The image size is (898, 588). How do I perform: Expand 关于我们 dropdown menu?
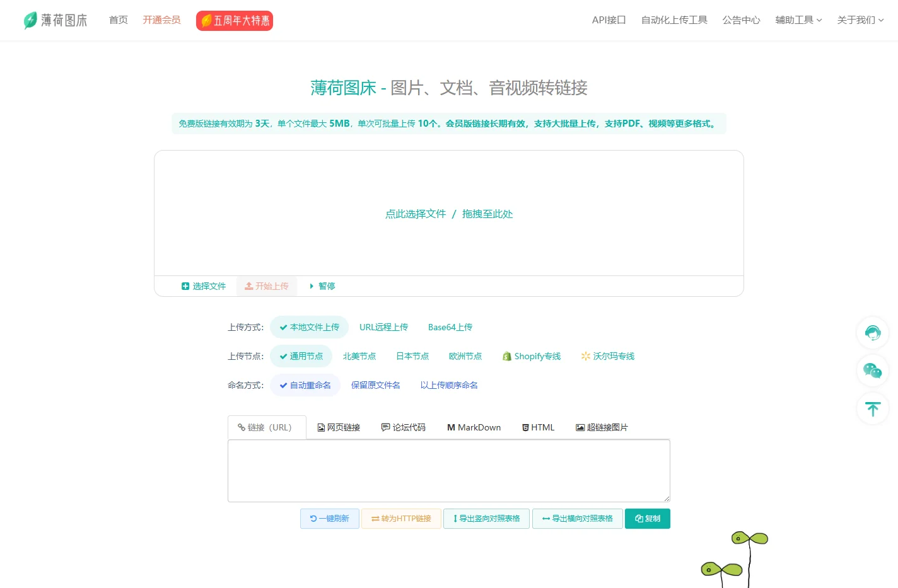click(860, 20)
